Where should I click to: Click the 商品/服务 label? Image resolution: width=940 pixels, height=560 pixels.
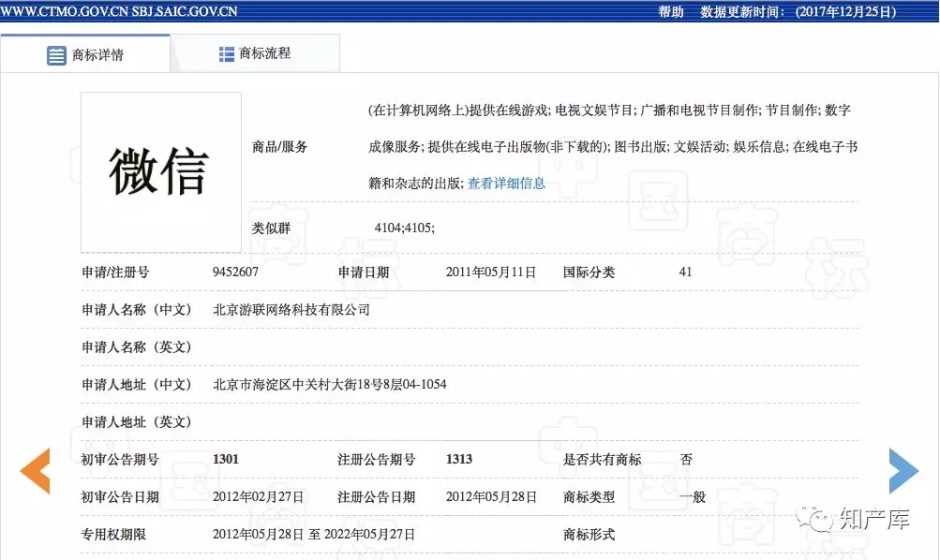click(x=279, y=147)
